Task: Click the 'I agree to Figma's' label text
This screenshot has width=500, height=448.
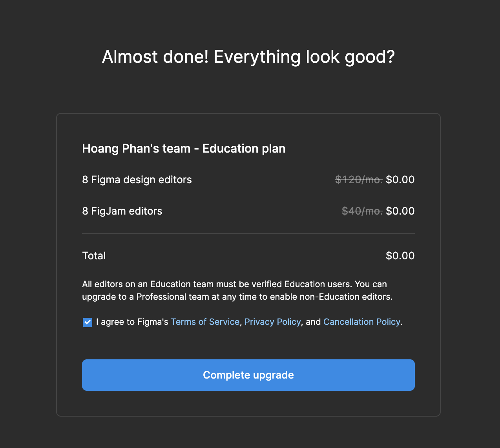Action: (x=132, y=322)
